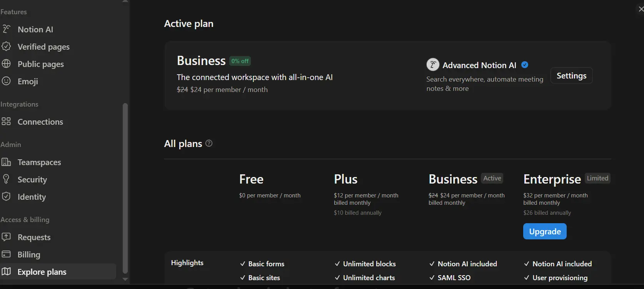Click the blue verified badge by Advanced Notion AI
644x289 pixels.
[525, 65]
